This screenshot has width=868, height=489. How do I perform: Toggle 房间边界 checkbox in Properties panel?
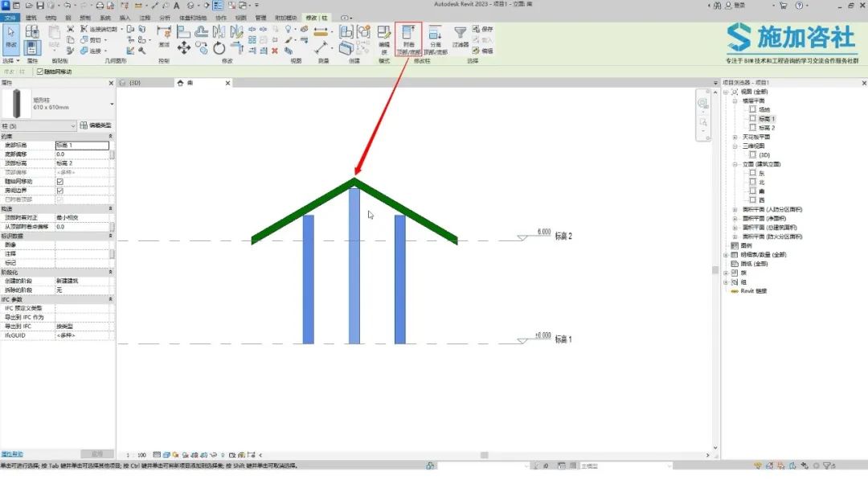coord(59,191)
